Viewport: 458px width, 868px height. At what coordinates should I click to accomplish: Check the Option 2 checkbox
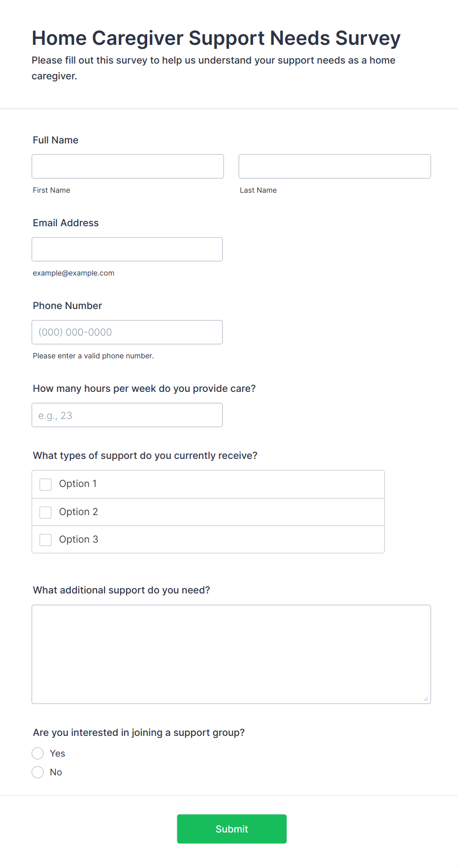coord(46,513)
